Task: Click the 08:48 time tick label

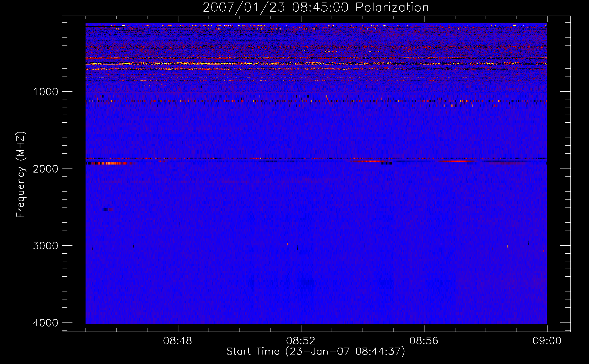Action: click(178, 341)
